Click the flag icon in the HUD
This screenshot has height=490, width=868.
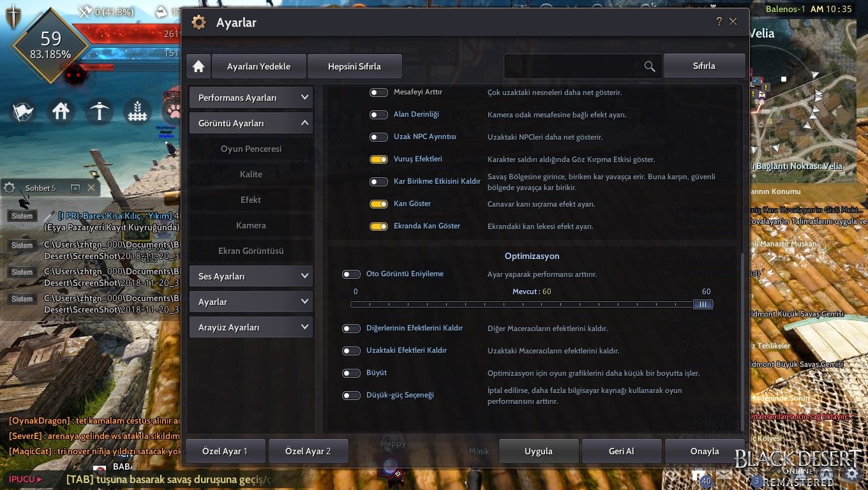tap(23, 112)
